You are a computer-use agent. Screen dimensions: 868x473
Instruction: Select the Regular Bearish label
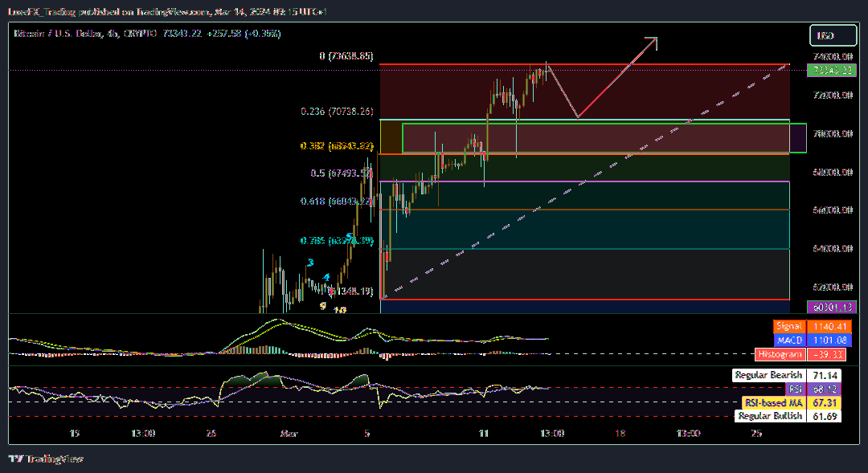coord(769,375)
